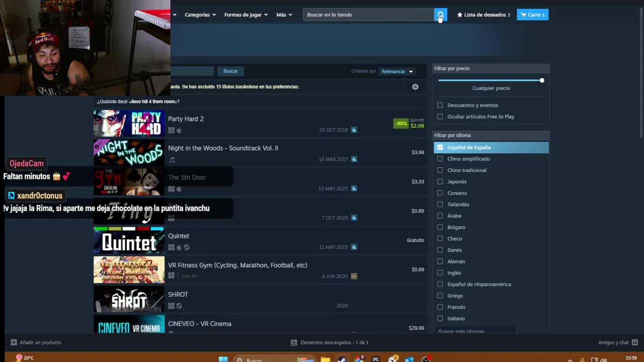The width and height of the screenshot is (644, 362).
Task: Click the price filter slider handle
Action: [x=542, y=80]
